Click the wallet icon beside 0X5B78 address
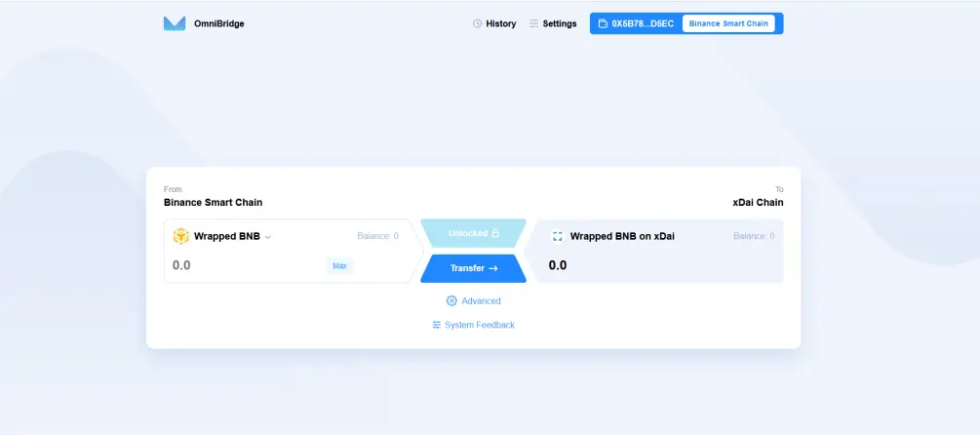The width and height of the screenshot is (980, 435). [604, 23]
